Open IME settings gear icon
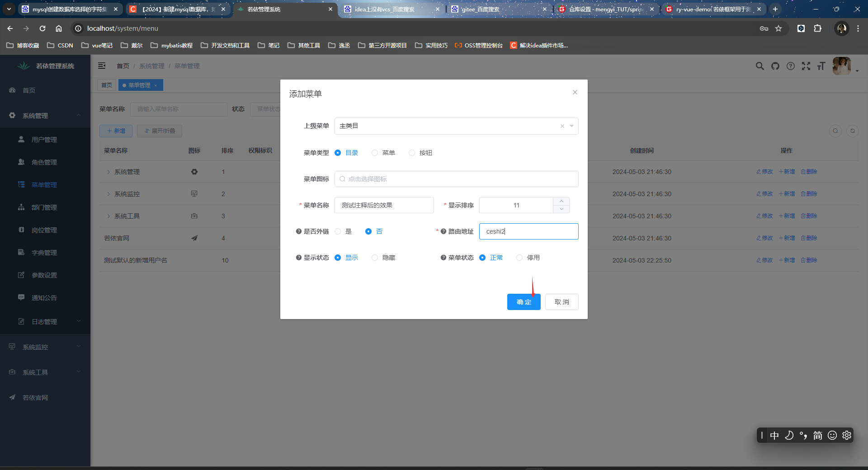Image resolution: width=868 pixels, height=470 pixels. (x=847, y=435)
